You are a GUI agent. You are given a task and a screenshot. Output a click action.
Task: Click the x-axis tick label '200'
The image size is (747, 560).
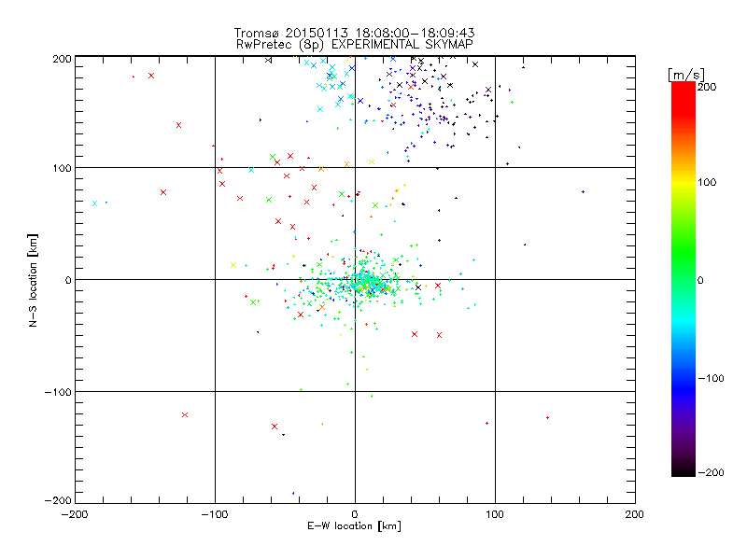(635, 514)
